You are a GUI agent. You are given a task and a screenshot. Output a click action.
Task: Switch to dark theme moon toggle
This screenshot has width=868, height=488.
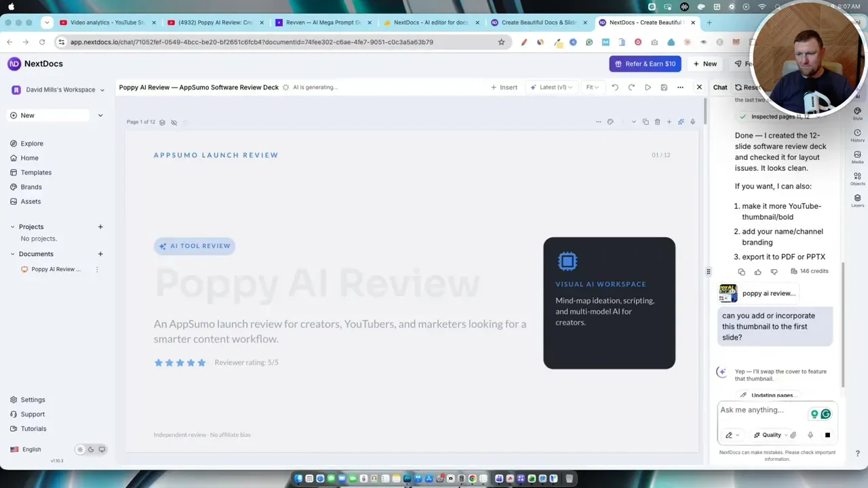click(91, 449)
